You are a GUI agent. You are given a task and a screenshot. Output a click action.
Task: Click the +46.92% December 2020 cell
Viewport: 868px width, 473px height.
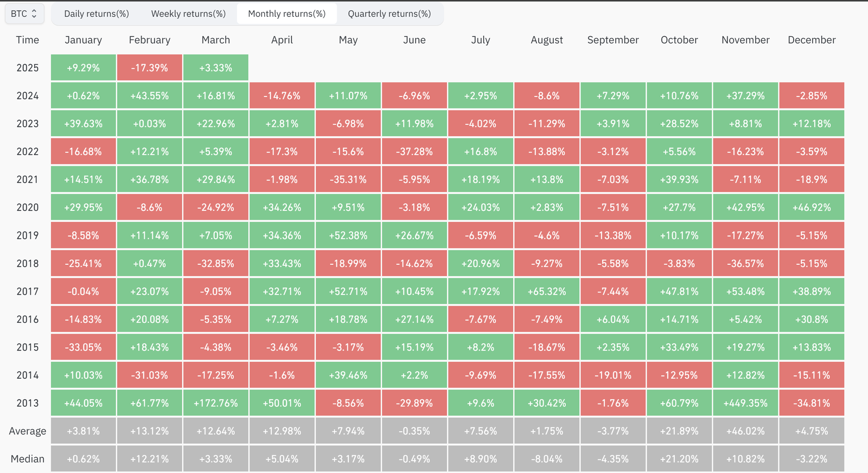(x=812, y=207)
